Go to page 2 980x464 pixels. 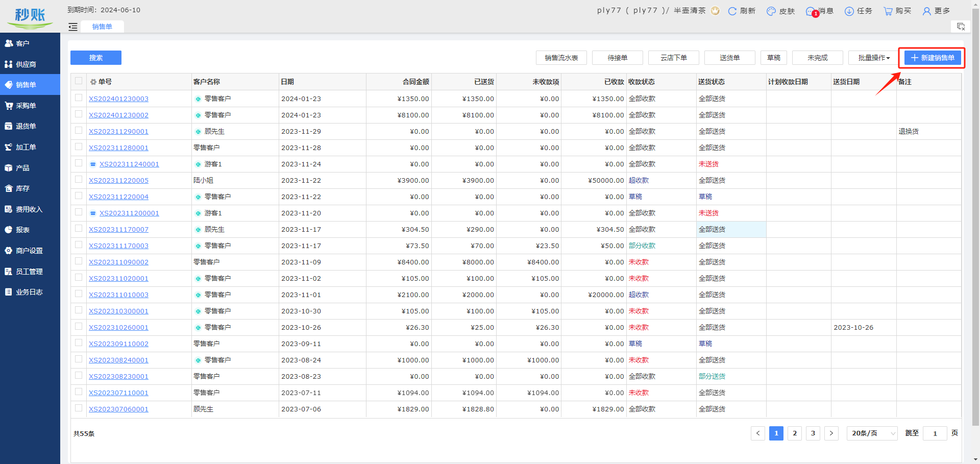[795, 433]
